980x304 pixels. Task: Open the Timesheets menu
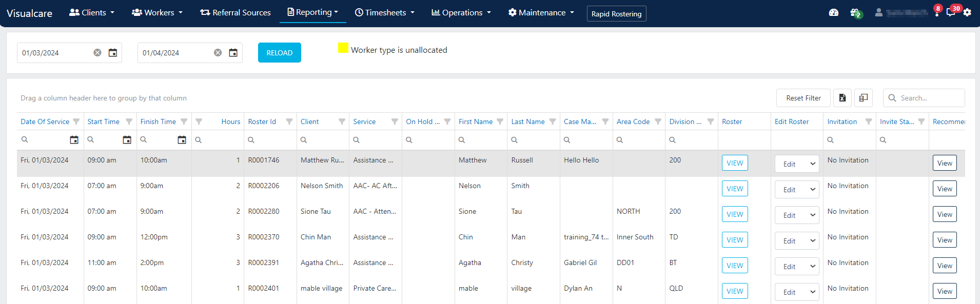click(385, 12)
